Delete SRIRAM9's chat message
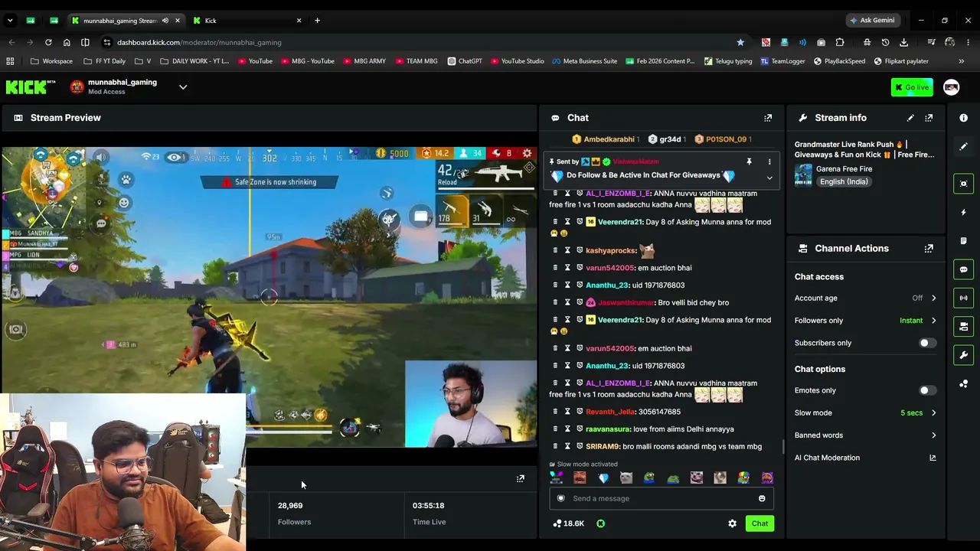The width and height of the screenshot is (980, 551). [555, 446]
